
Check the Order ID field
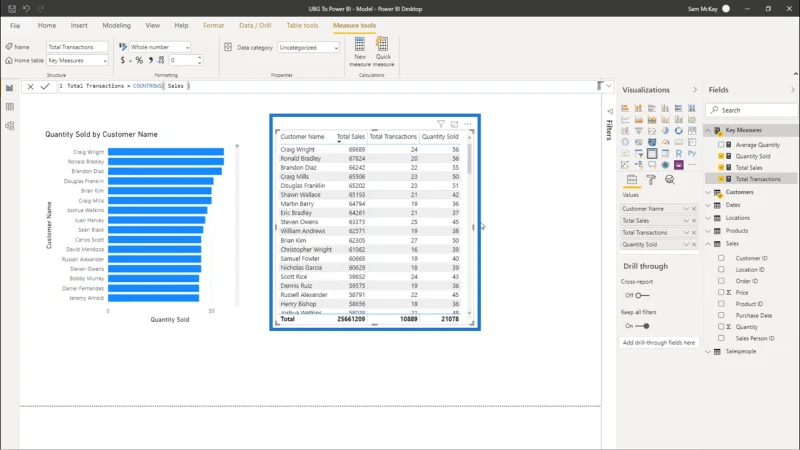coord(721,281)
